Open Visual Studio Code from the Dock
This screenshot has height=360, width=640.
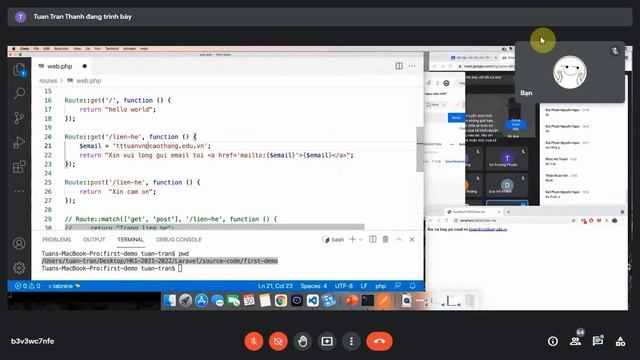tap(313, 301)
